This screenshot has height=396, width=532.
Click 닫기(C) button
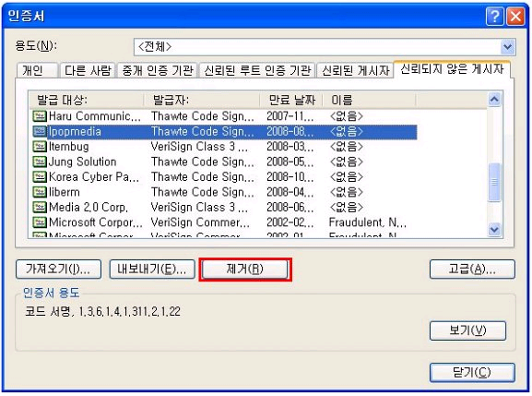472,373
